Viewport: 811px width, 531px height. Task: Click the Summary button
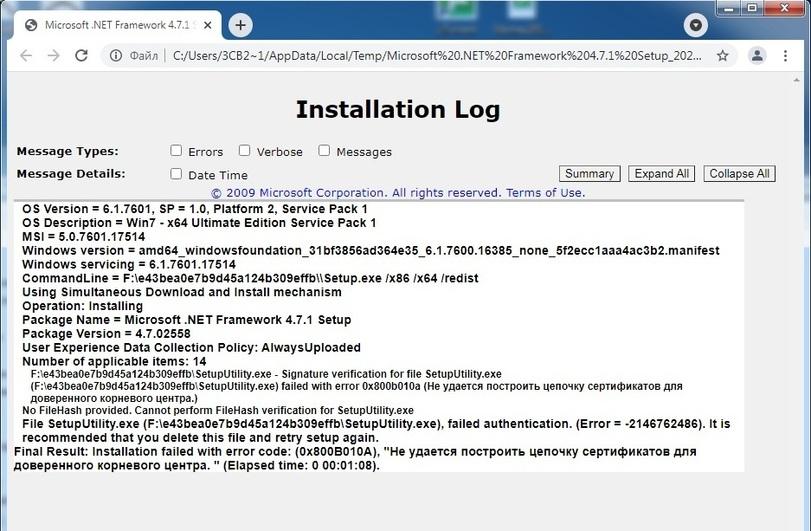point(589,174)
